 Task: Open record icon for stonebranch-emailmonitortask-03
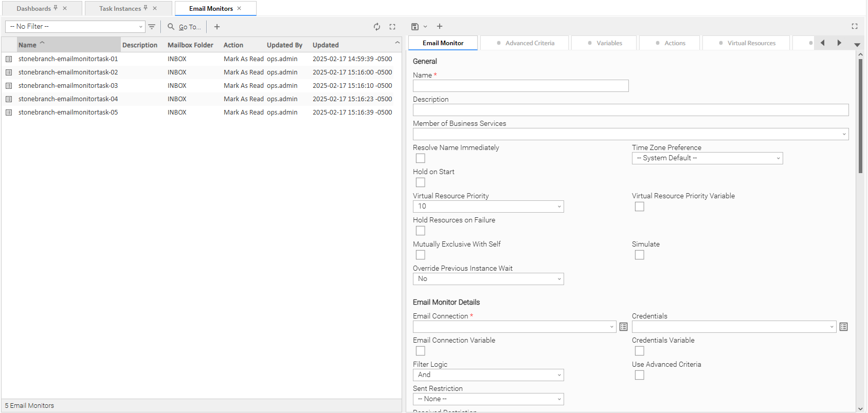point(9,86)
